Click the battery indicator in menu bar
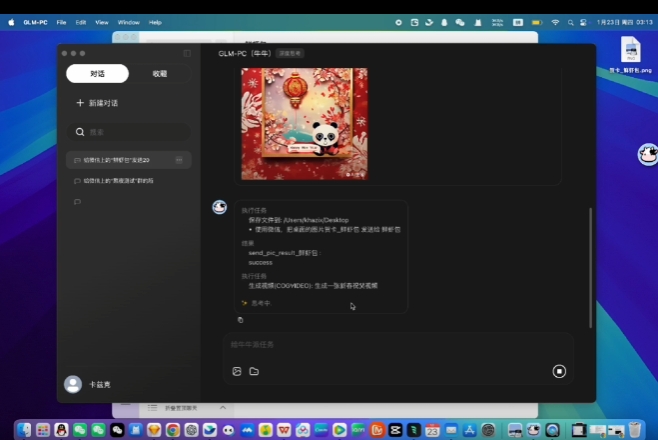Image resolution: width=658 pixels, height=440 pixels. click(537, 22)
